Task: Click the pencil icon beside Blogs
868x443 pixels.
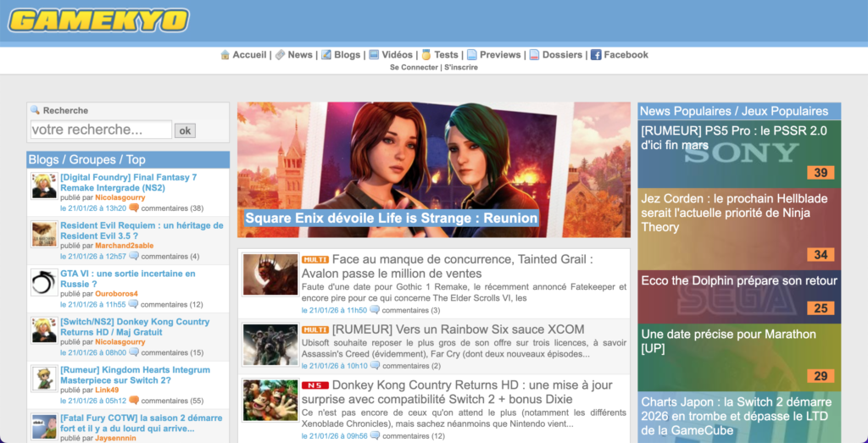Action: (325, 55)
